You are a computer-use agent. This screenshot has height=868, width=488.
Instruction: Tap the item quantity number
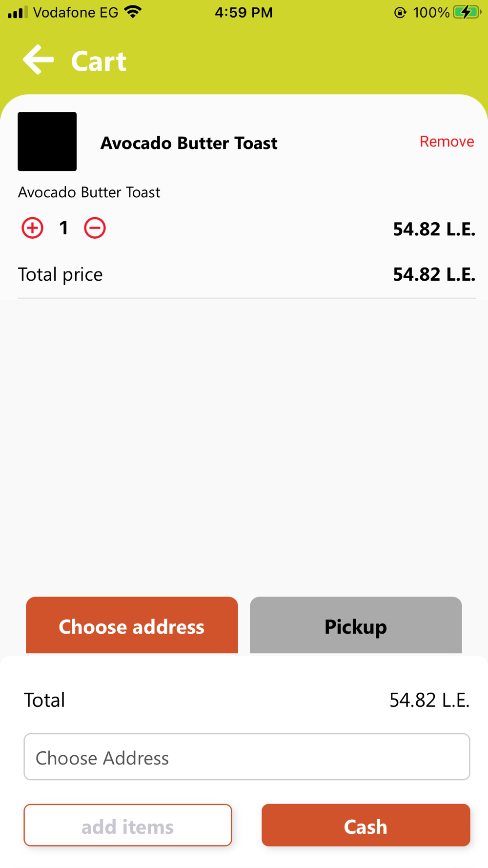tap(63, 228)
